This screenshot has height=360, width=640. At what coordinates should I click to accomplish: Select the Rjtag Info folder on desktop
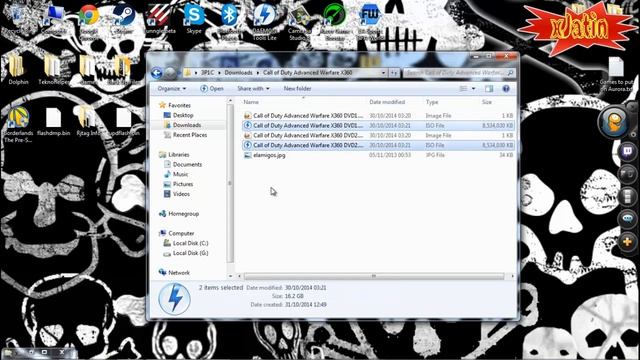coord(88,122)
